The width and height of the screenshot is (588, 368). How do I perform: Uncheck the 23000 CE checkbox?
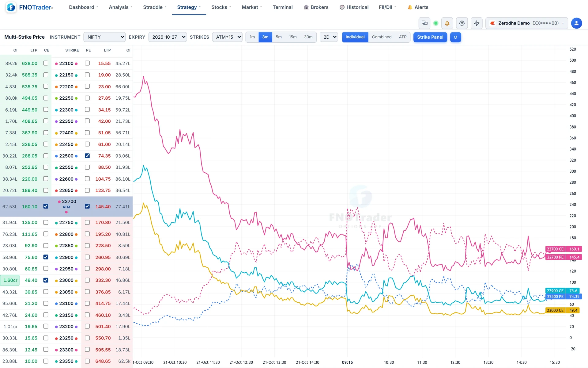46,280
